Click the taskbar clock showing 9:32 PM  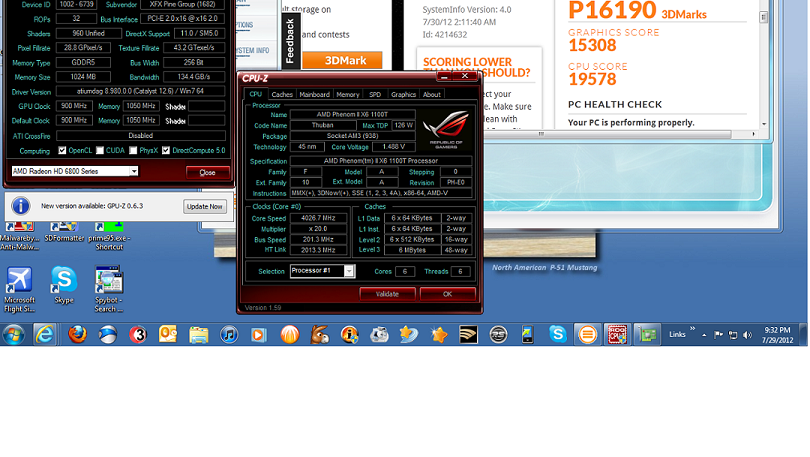(x=777, y=335)
